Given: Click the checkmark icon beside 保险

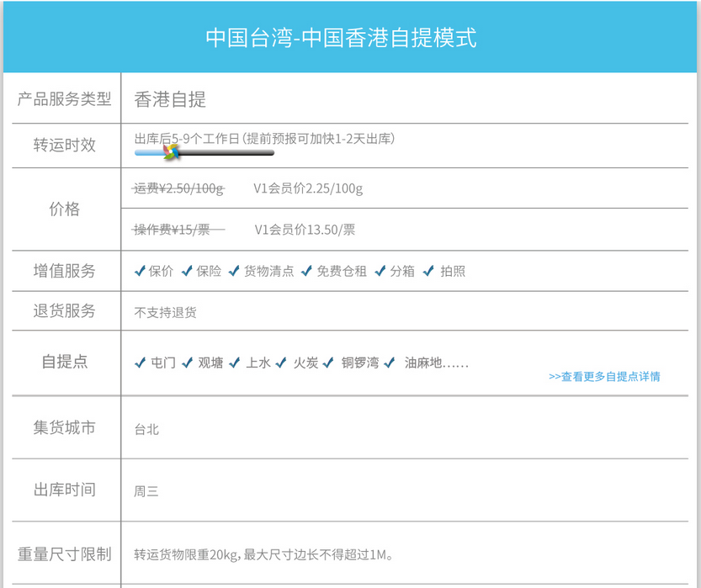Looking at the screenshot, I should click(188, 271).
